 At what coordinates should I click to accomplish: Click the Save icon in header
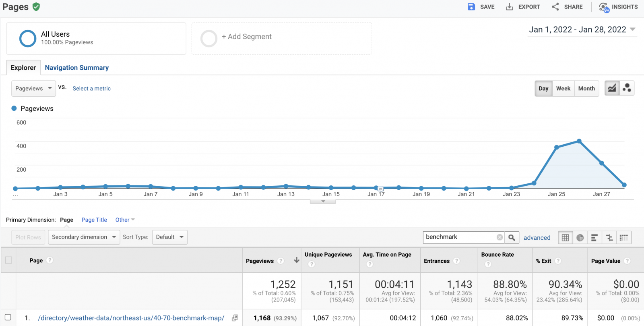pyautogui.click(x=471, y=7)
